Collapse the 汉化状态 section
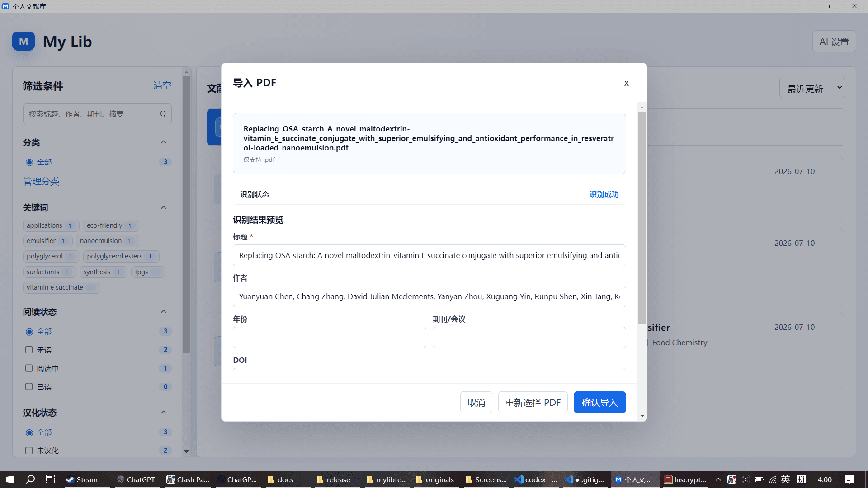This screenshot has height=488, width=868. click(164, 412)
